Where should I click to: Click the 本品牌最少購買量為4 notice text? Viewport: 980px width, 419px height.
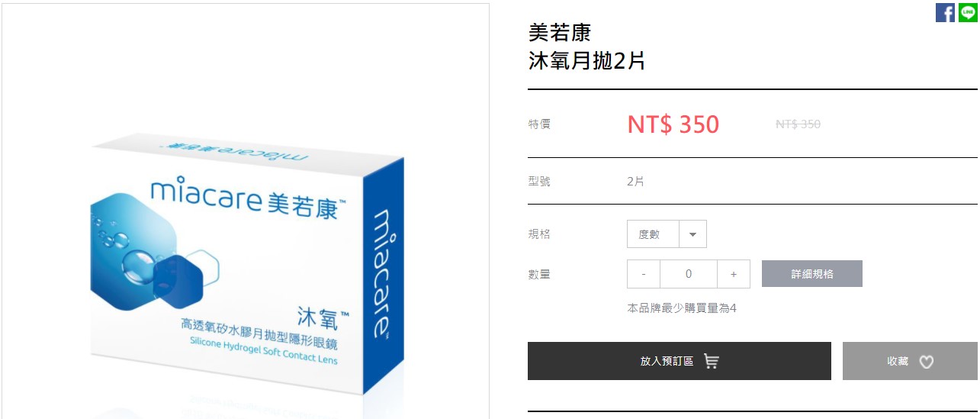(x=682, y=308)
